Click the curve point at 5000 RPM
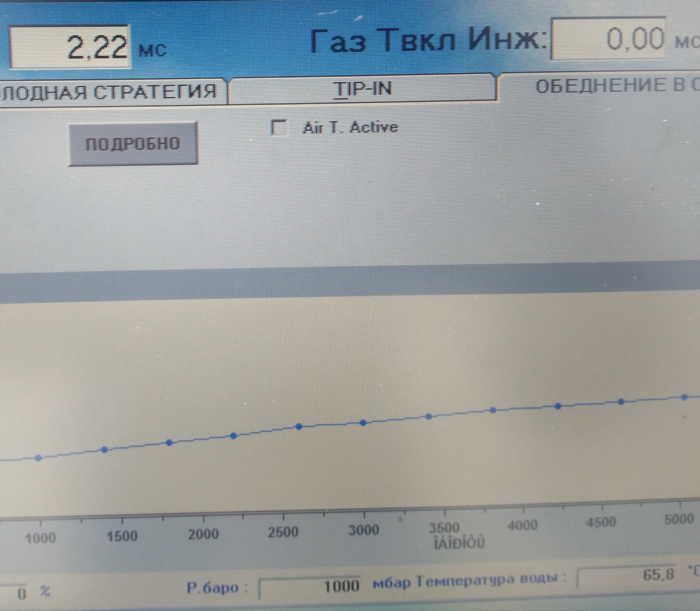 pos(684,397)
